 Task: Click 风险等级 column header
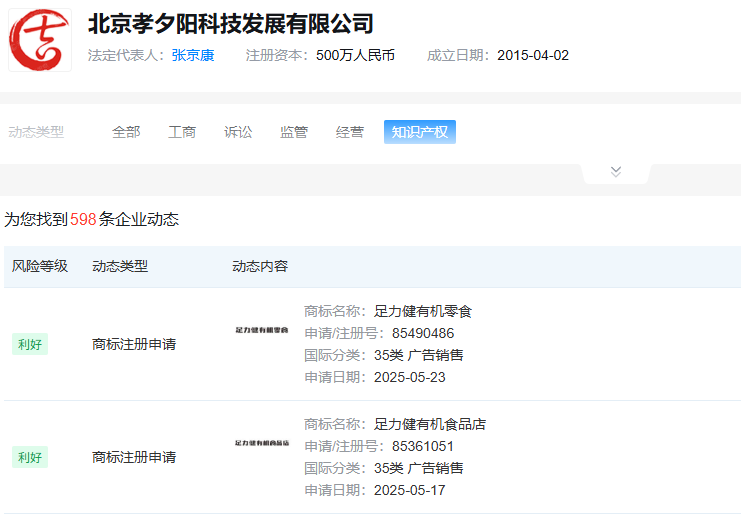(40, 266)
